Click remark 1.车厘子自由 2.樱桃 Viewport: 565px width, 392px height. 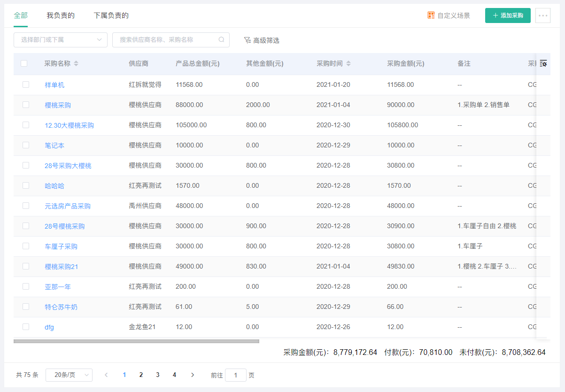pyautogui.click(x=487, y=226)
